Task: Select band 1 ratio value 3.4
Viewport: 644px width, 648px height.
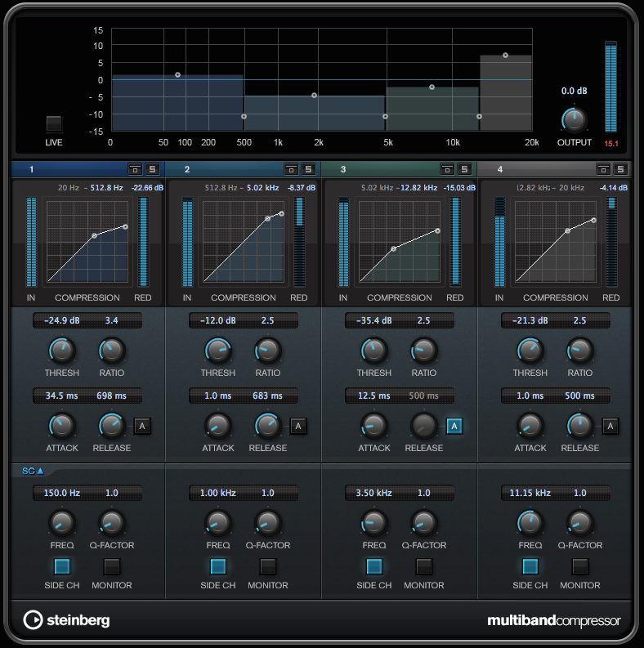Action: [112, 320]
